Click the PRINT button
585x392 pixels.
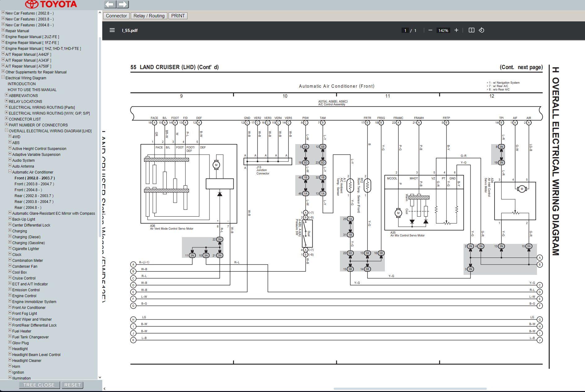pos(178,16)
